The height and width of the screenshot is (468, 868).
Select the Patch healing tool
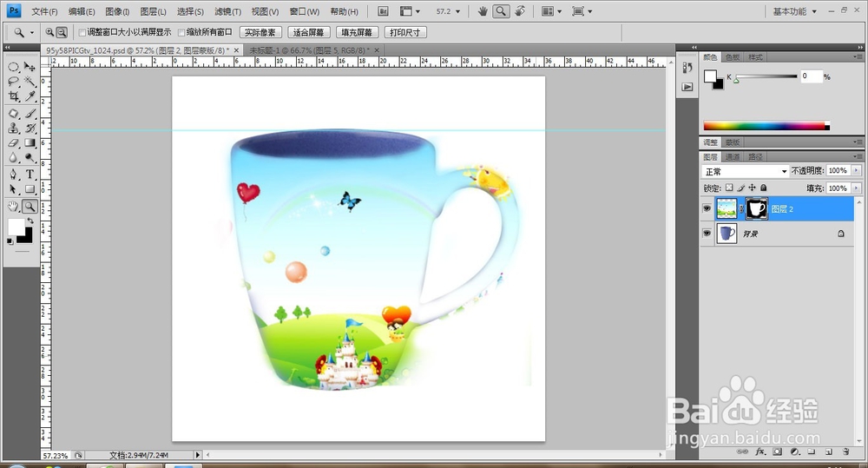(x=14, y=114)
